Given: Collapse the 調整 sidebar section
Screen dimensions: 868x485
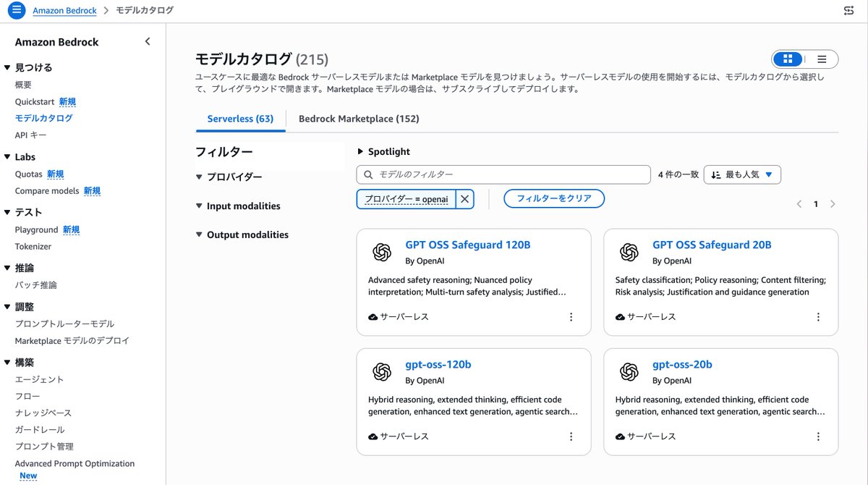Looking at the screenshot, I should [19, 307].
